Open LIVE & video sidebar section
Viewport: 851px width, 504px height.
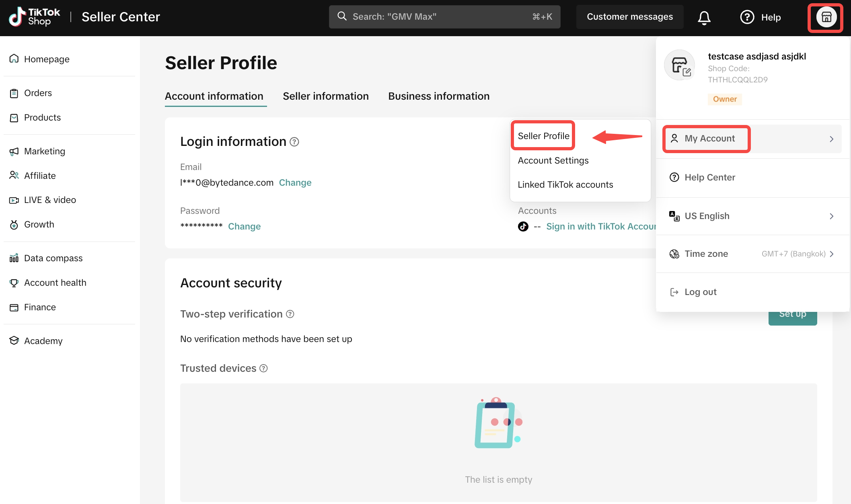[x=50, y=200]
